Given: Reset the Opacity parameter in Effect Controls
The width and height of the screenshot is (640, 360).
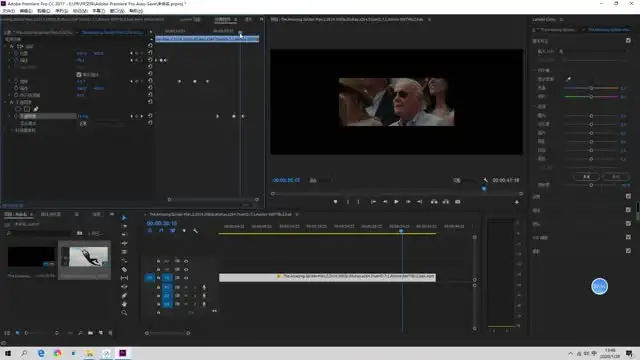Looking at the screenshot, I should 150,116.
